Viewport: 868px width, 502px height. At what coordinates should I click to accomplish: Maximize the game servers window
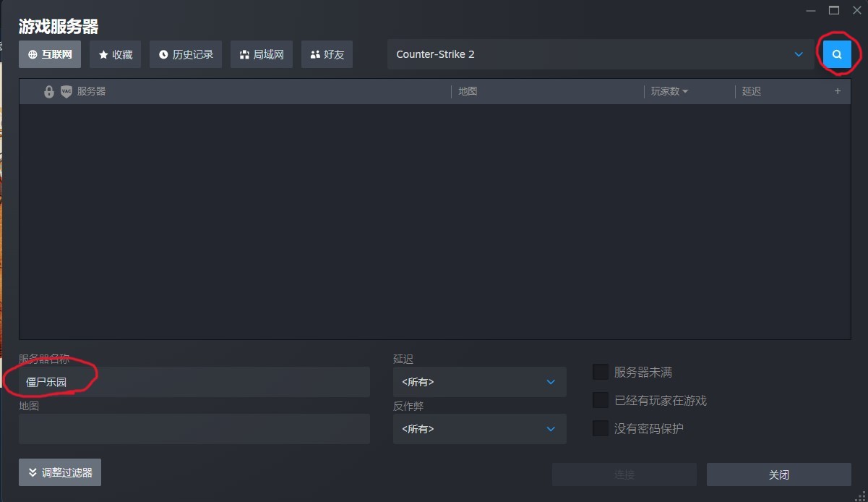coord(834,10)
